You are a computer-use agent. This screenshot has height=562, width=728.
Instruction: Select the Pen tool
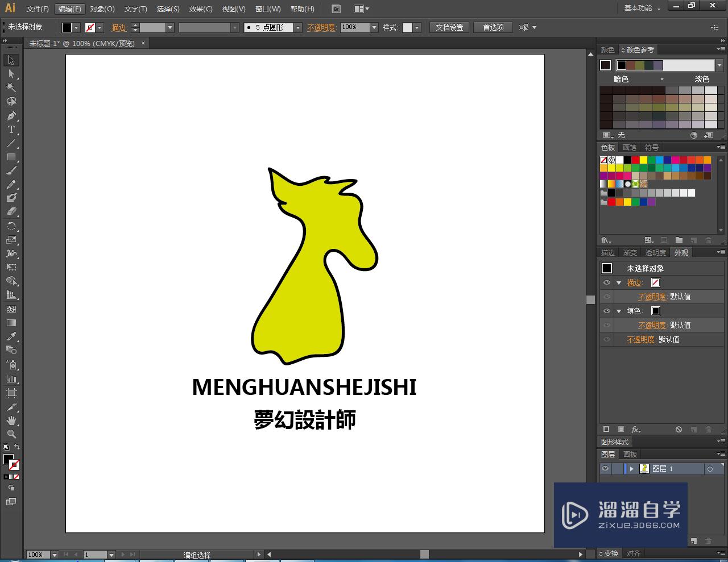(x=11, y=116)
